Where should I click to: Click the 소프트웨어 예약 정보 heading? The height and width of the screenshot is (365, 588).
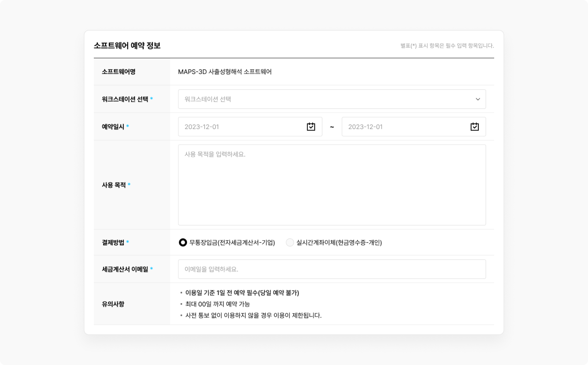click(x=127, y=46)
